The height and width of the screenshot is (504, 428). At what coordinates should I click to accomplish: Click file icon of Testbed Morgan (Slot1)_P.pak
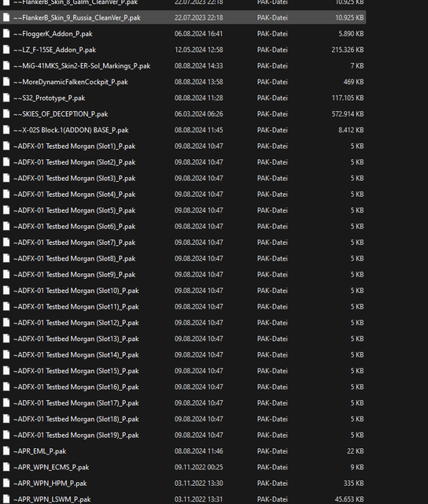point(6,146)
